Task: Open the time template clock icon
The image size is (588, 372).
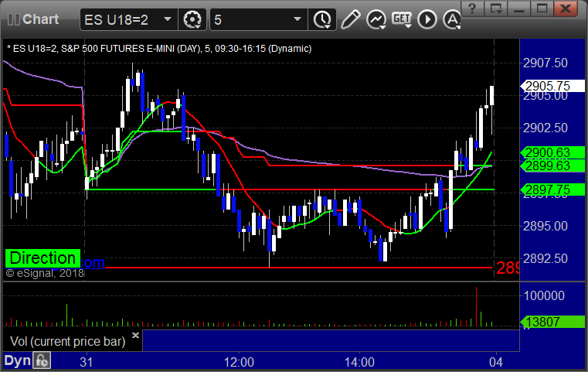Action: tap(322, 19)
